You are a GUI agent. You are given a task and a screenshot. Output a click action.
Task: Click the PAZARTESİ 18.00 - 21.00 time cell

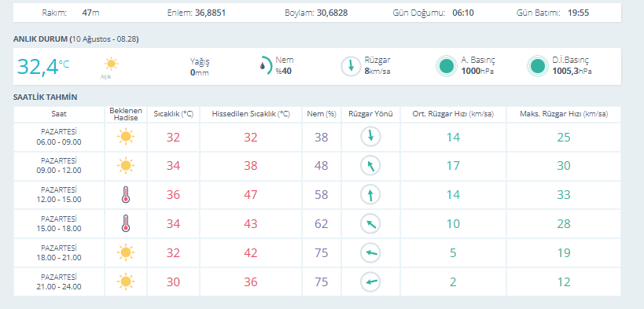coord(59,252)
